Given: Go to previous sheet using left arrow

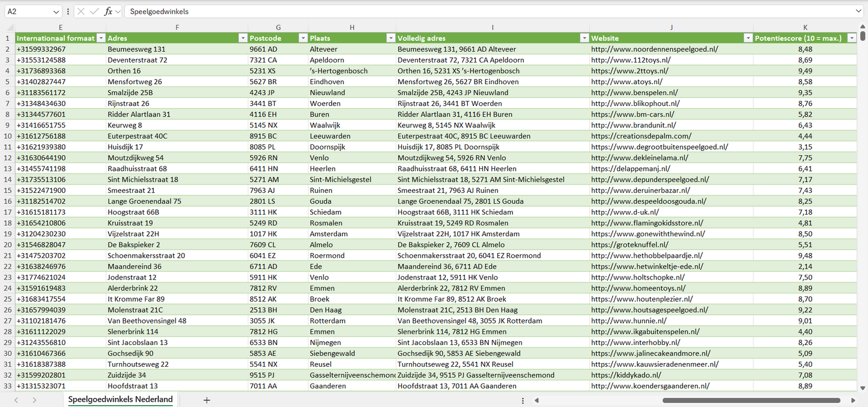Looking at the screenshot, I should coord(16,400).
